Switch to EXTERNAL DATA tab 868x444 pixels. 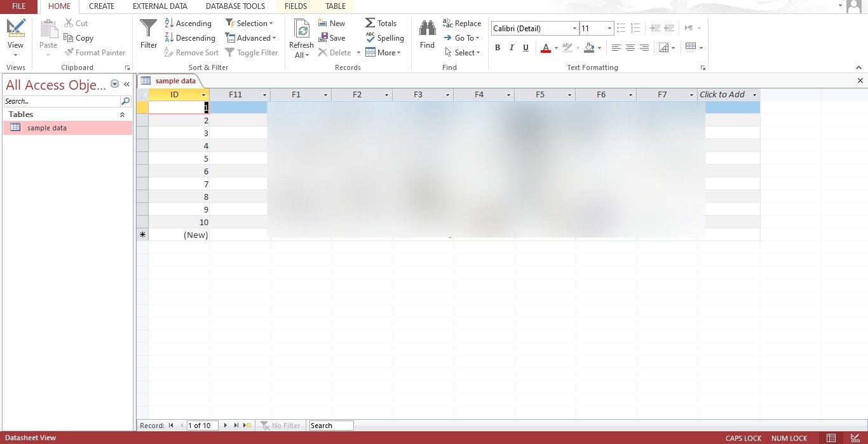[160, 6]
